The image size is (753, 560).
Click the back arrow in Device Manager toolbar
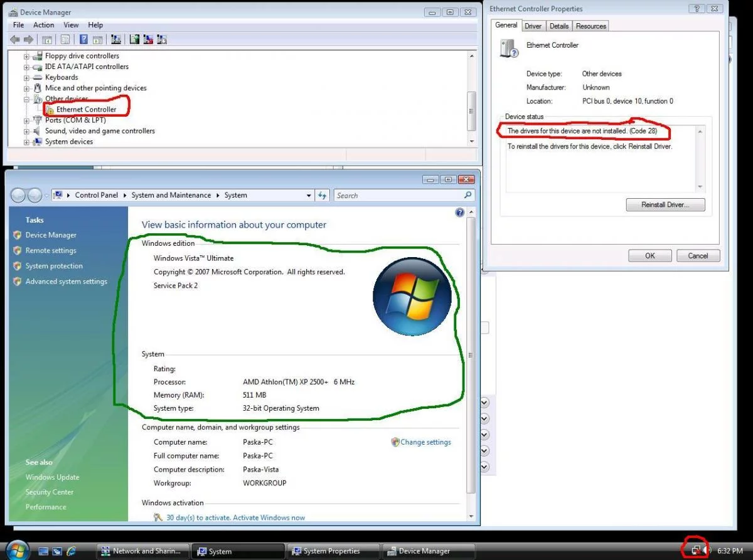15,40
